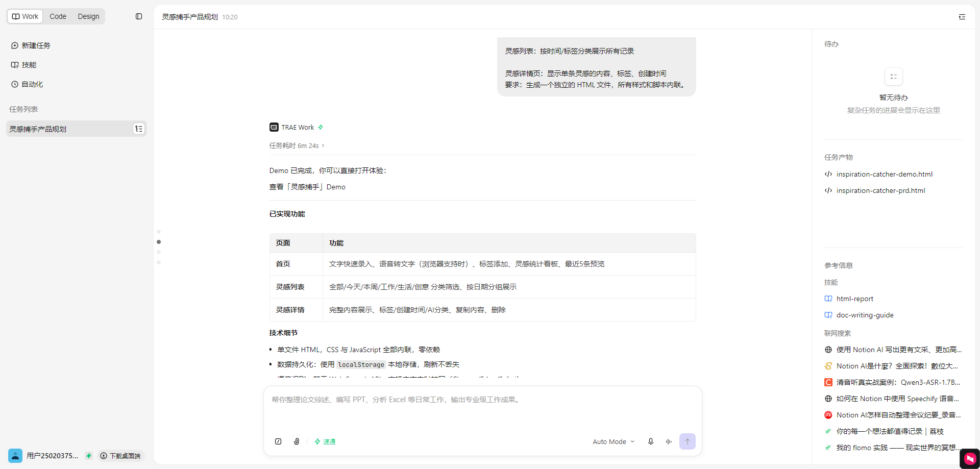Click the conversation title 灵感捕手产品规划 in header
Image resolution: width=980 pixels, height=469 pixels.
coord(190,17)
